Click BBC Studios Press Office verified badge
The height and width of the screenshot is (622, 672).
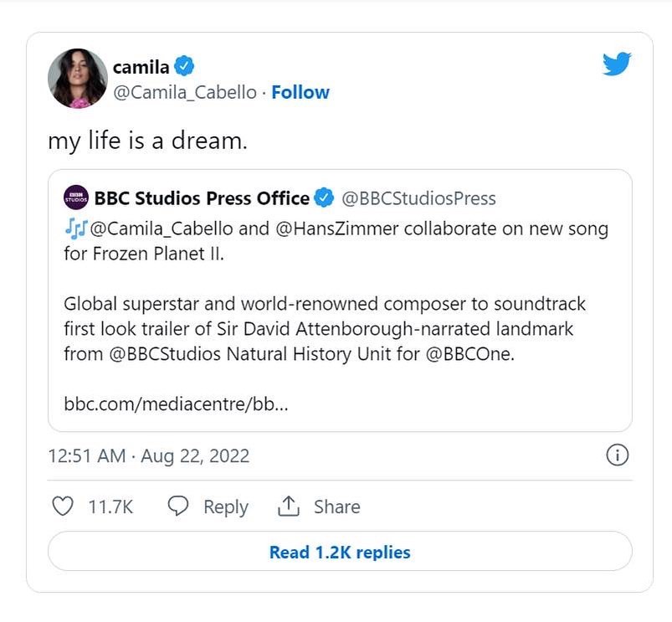click(x=324, y=198)
